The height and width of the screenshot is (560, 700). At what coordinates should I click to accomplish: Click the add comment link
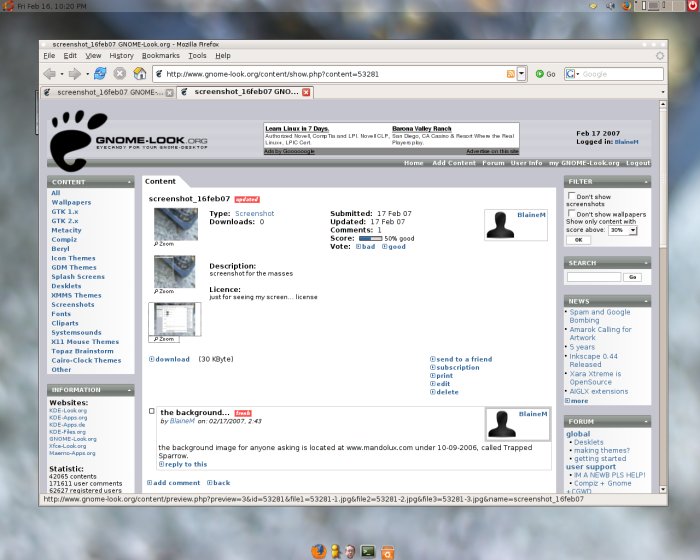174,483
